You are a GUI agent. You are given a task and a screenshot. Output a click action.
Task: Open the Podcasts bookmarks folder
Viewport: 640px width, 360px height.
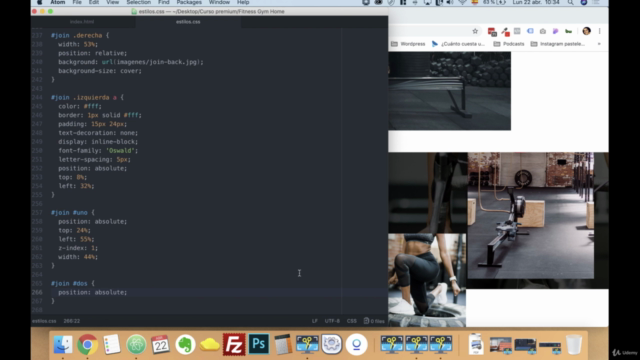(509, 44)
